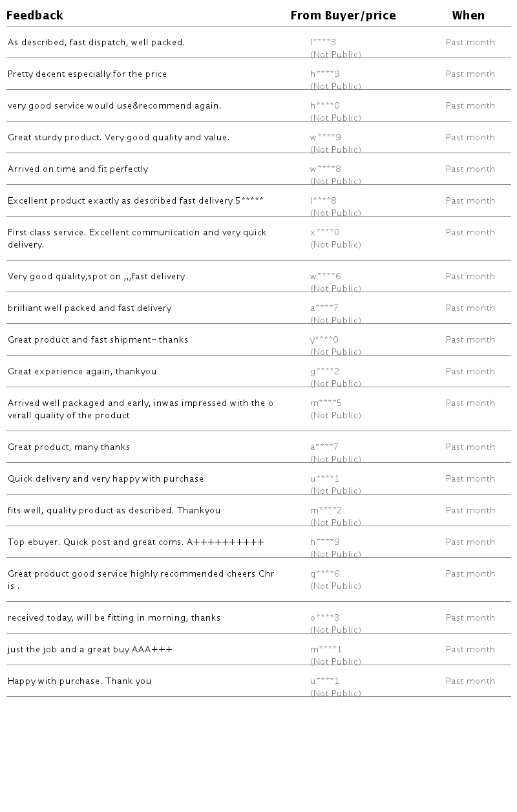This screenshot has height=812, width=517.
Task: Click the 'Pretty decent especially for the price' comment
Action: click(87, 74)
